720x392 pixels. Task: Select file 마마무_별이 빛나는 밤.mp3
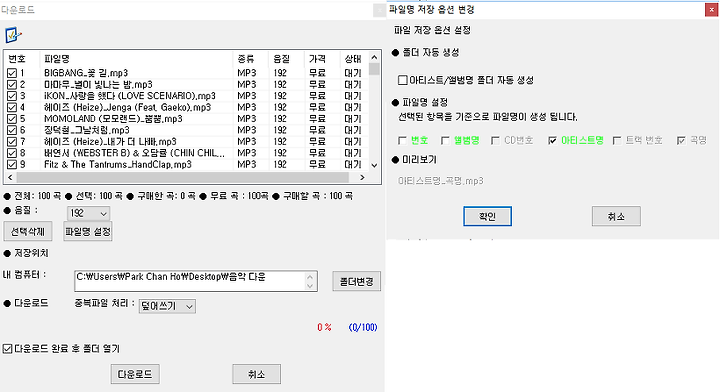pos(98,84)
